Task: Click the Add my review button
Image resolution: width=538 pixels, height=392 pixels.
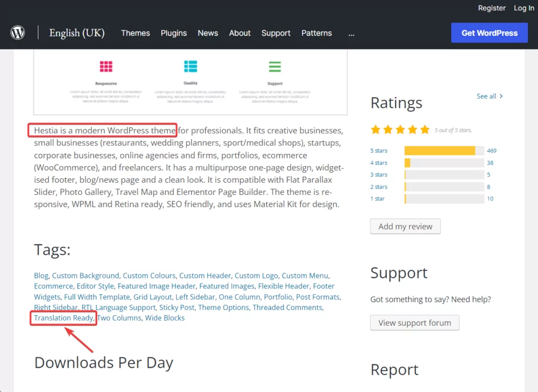Action: [405, 226]
